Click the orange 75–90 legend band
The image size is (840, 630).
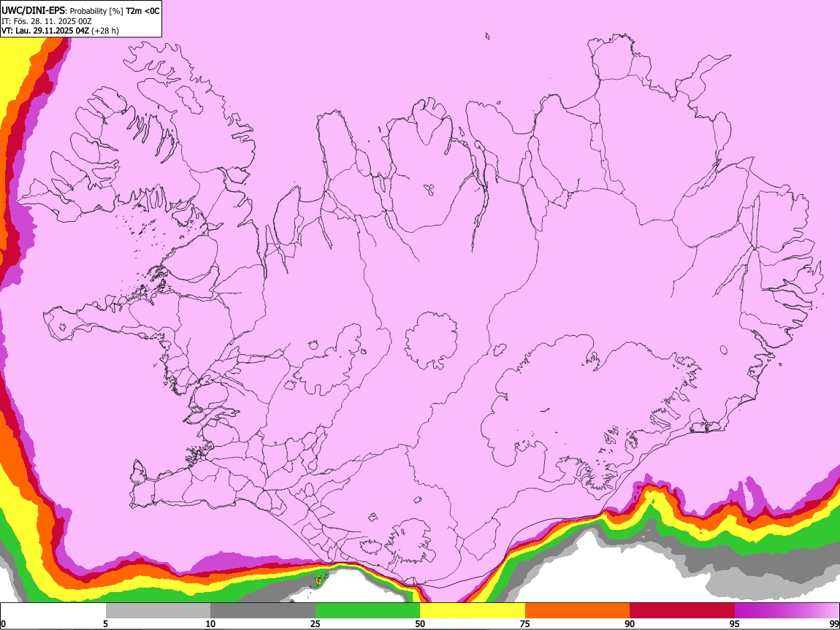point(577,610)
